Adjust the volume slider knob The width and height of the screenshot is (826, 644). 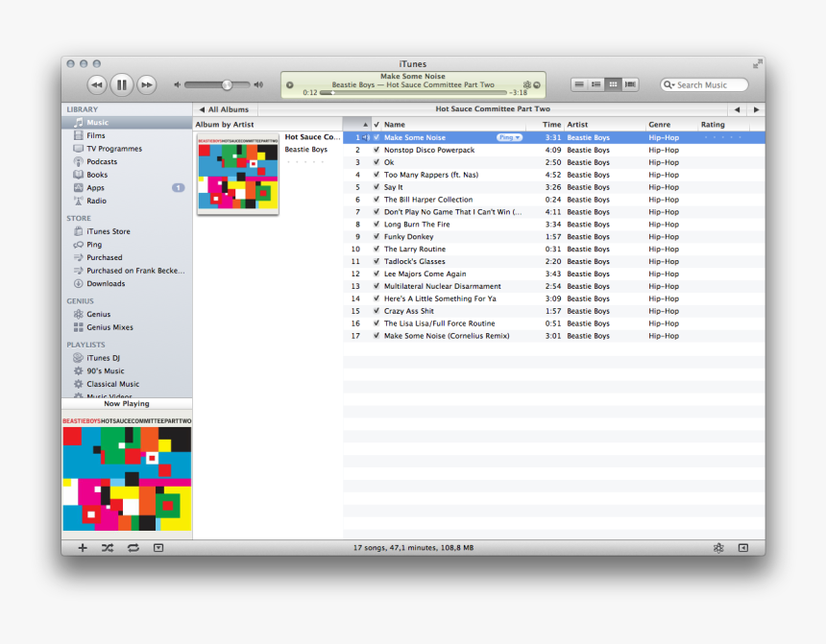pos(227,84)
